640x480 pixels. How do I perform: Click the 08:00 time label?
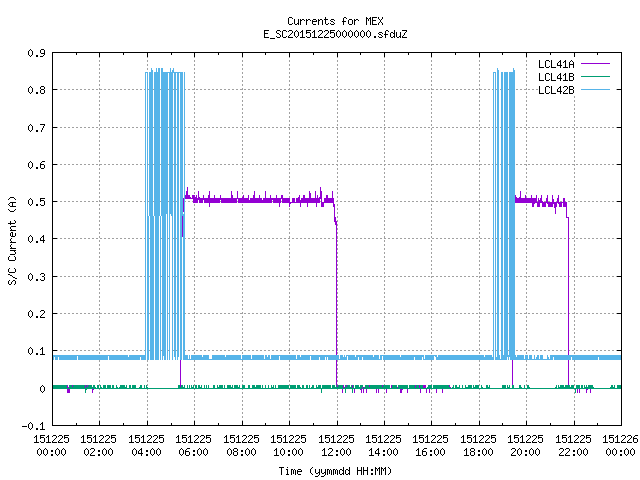241,452
